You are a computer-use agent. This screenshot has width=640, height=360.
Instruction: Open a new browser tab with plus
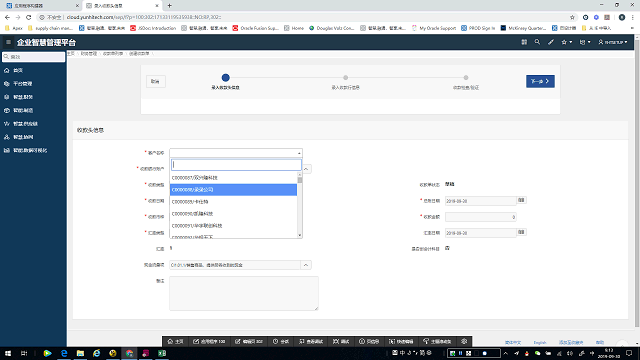tap(169, 6)
